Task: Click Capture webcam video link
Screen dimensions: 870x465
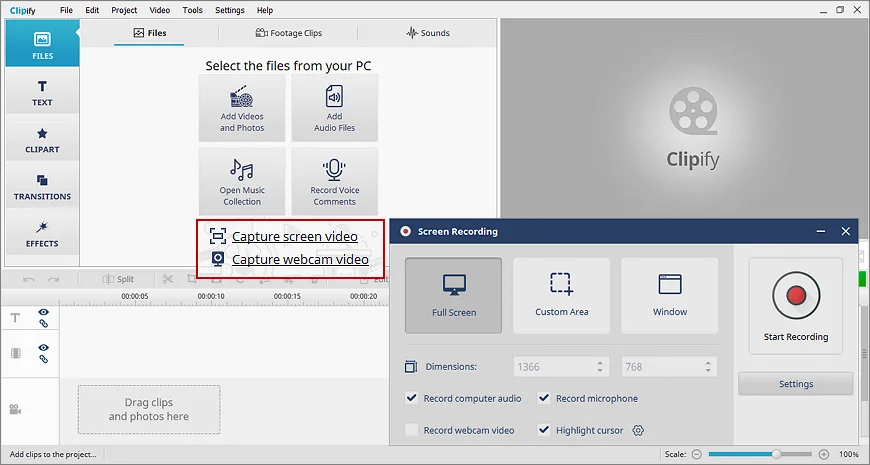Action: (x=300, y=259)
